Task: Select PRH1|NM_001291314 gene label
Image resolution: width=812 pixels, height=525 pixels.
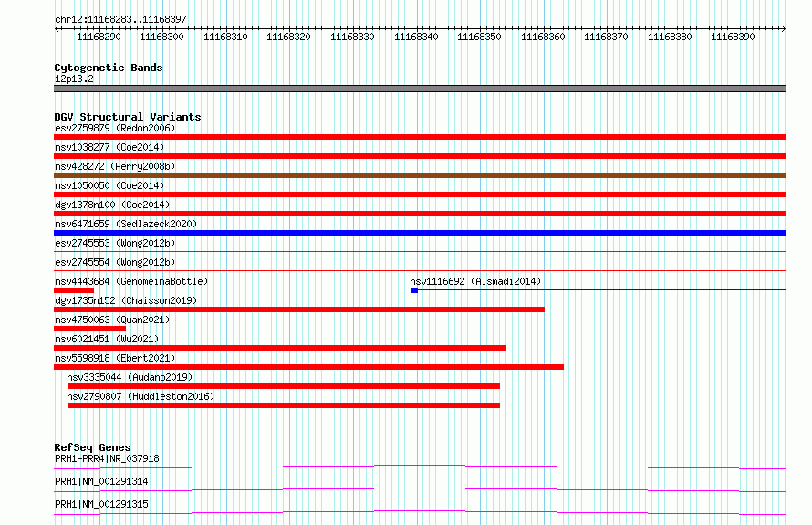Action: [x=101, y=481]
